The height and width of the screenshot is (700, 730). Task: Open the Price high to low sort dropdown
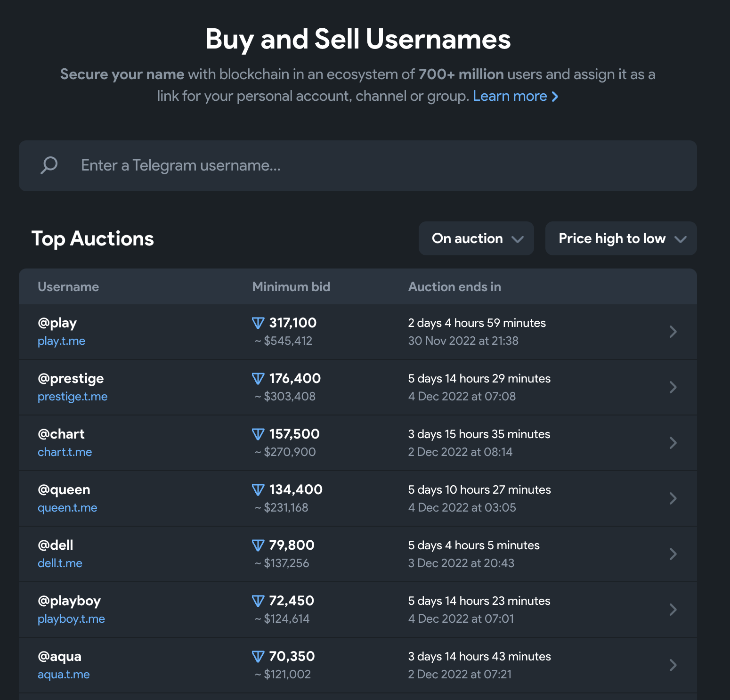621,238
